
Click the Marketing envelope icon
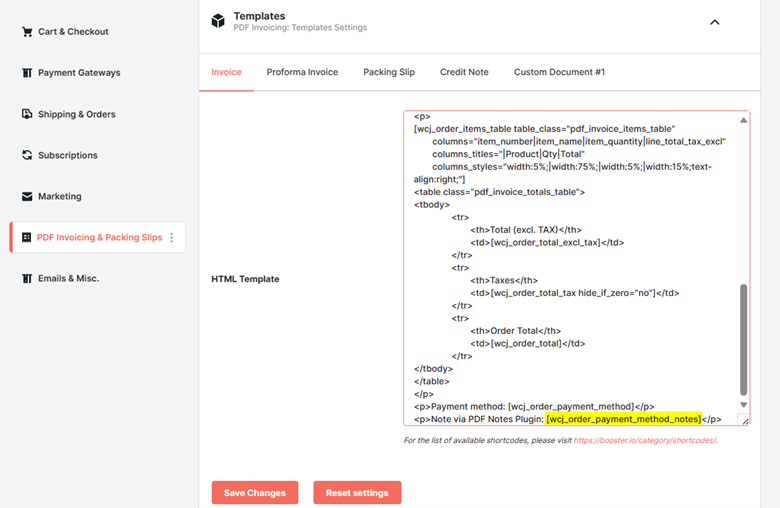27,197
